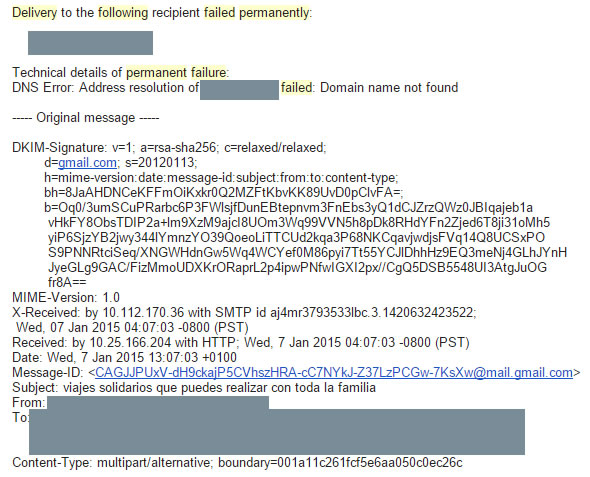Click the Content-Type multipart/alternative line
This screenshot has height=477, width=590.
237,462
